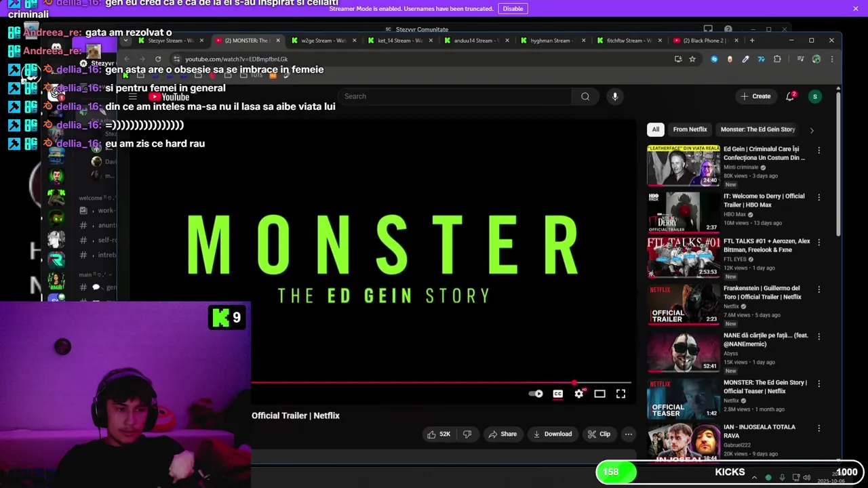868x488 pixels.
Task: Go back in Chrome browser
Action: (127, 59)
